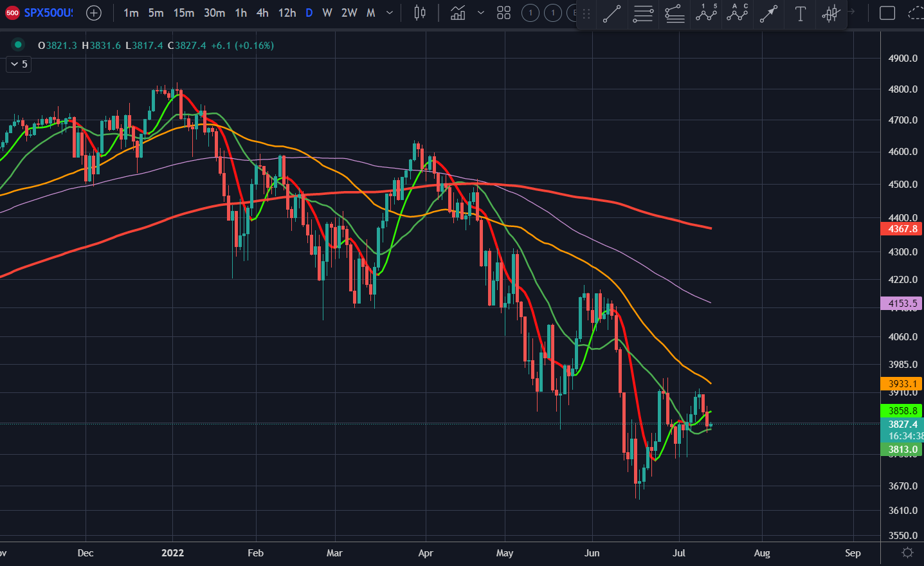924x566 pixels.
Task: Switch to the Weekly (W) timeframe
Action: pyautogui.click(x=327, y=12)
